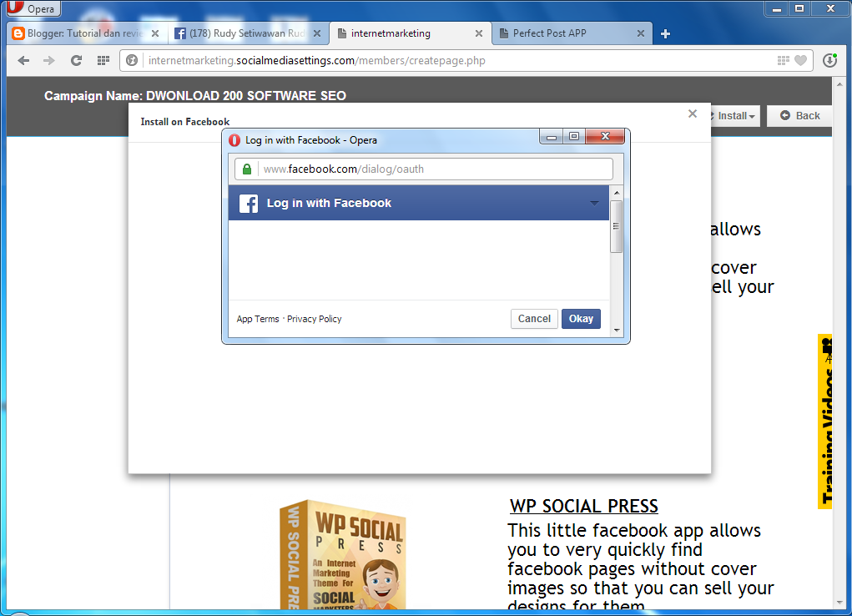Image resolution: width=852 pixels, height=616 pixels.
Task: Open the Install dropdown button
Action: 734,116
